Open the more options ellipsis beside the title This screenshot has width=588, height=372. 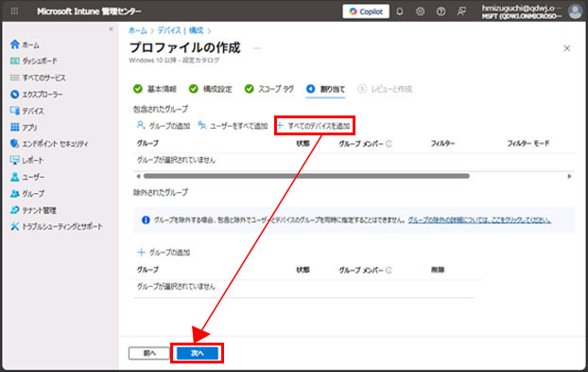coord(257,48)
